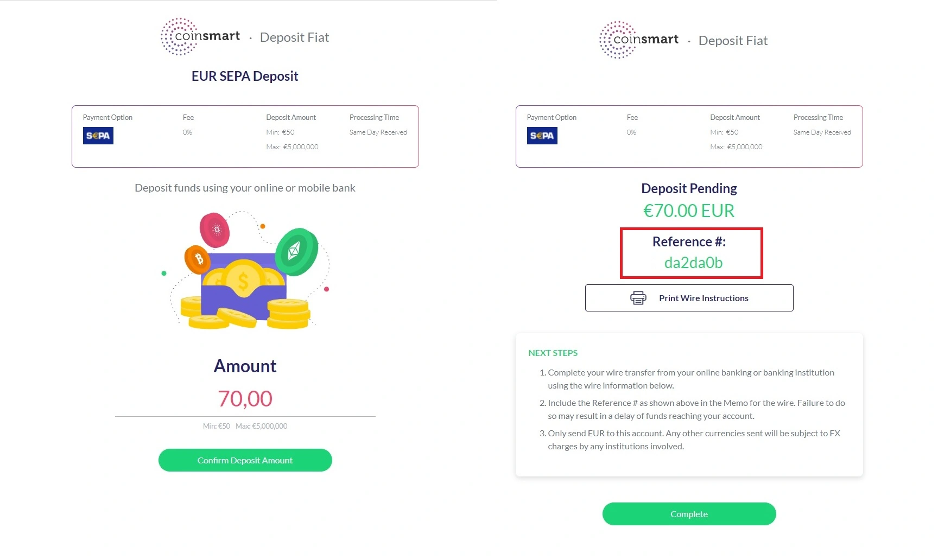938x560 pixels.
Task: Click the CoinSmart logo on the right panel
Action: pos(638,39)
